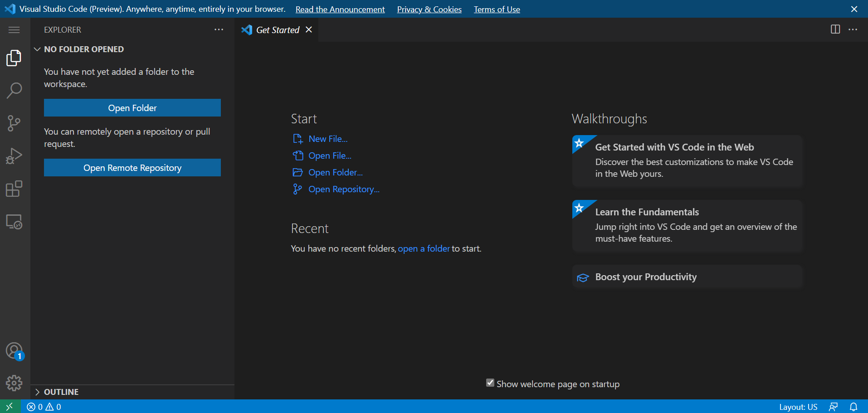868x413 pixels.
Task: Select the Get Started editor tab
Action: (277, 30)
